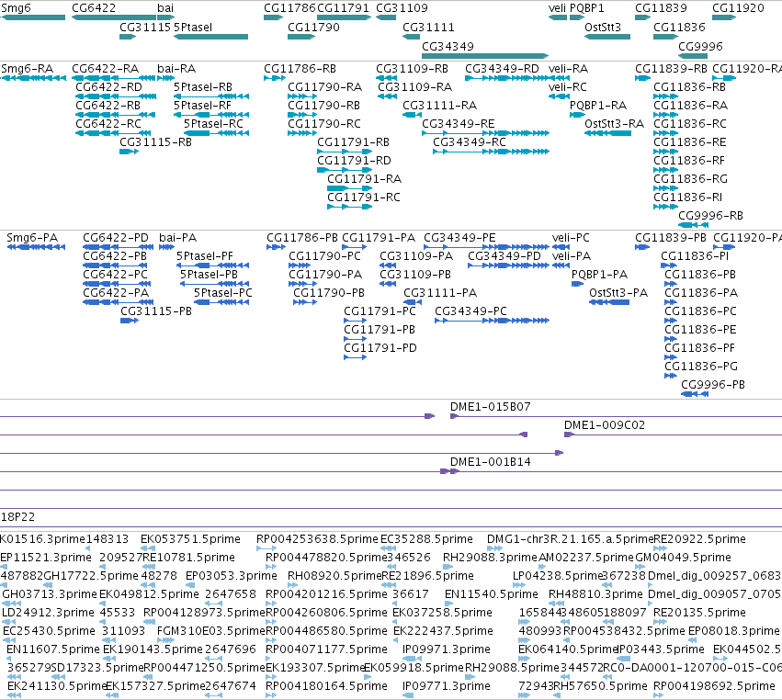Select EST EC25430.5prime
Viewport: 782px width, 700px height.
[49, 631]
